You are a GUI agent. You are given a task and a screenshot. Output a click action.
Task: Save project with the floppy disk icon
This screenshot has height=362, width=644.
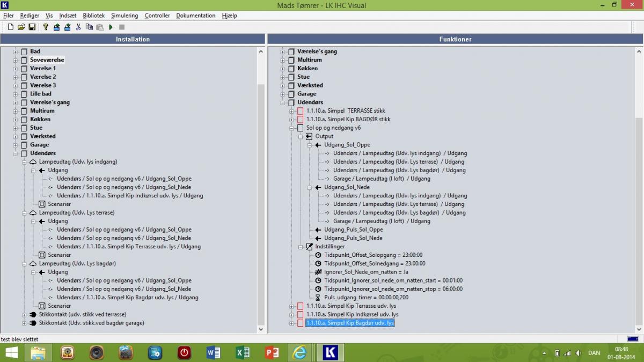[32, 27]
